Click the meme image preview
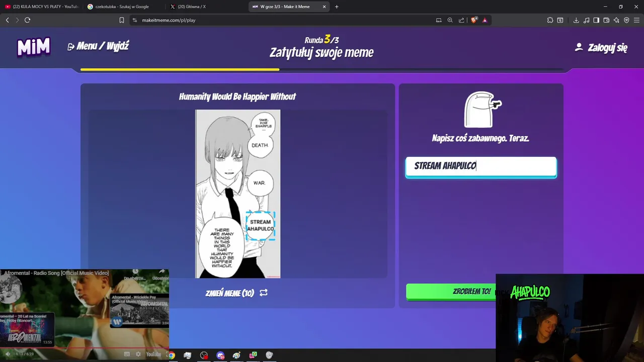The height and width of the screenshot is (362, 644). pos(238,194)
